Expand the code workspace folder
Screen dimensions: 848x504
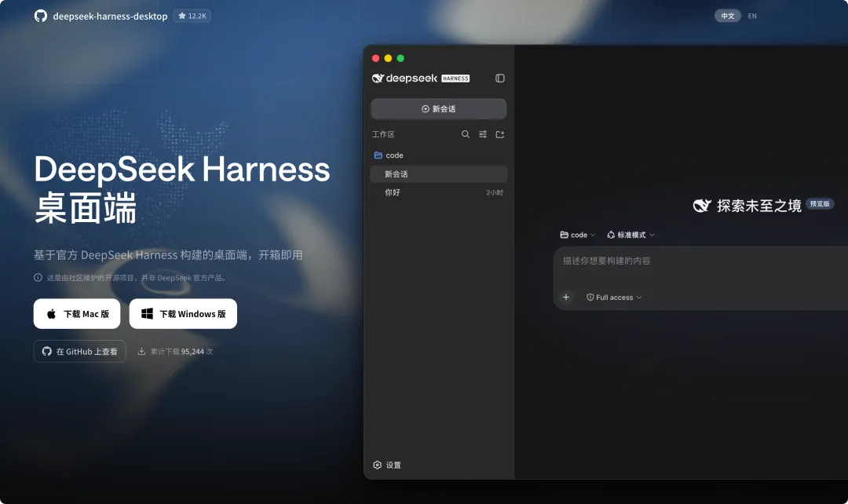pyautogui.click(x=439, y=155)
